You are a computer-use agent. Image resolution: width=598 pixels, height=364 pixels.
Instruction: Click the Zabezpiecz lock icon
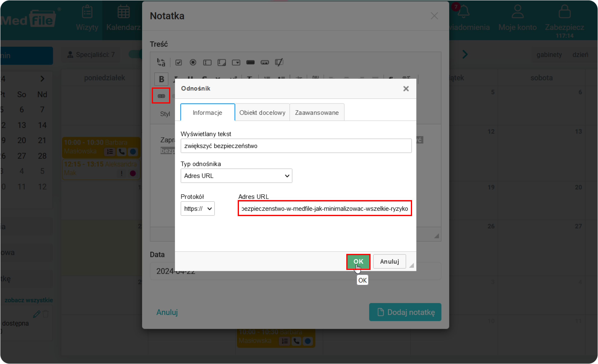point(564,12)
